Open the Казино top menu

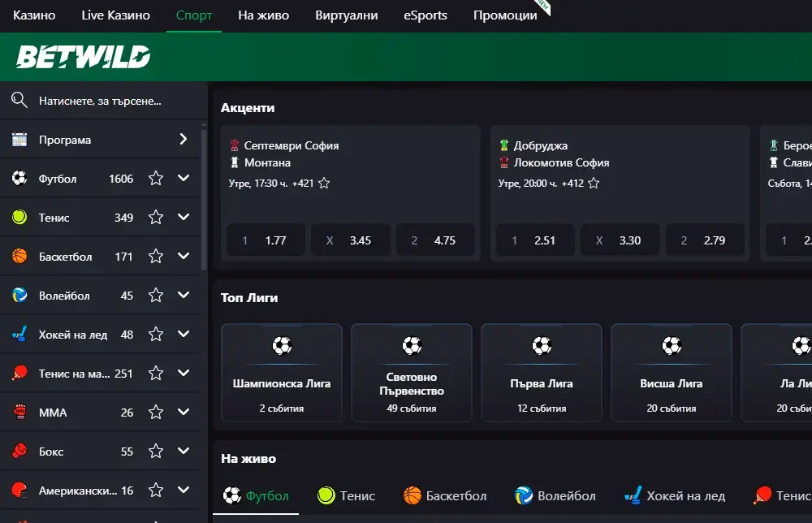pyautogui.click(x=34, y=15)
